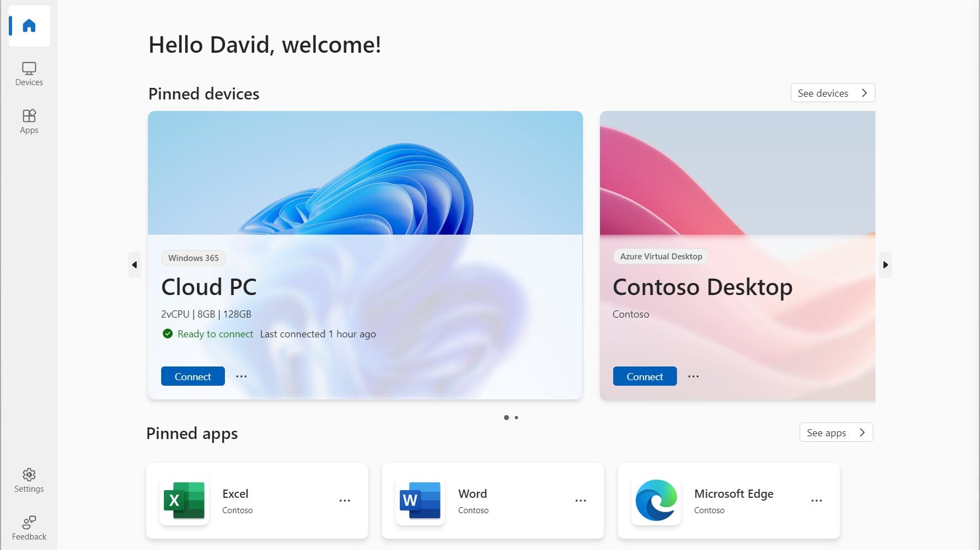Click the Azure Virtual Desktop tag
Screen dimensions: 980x550
661,256
